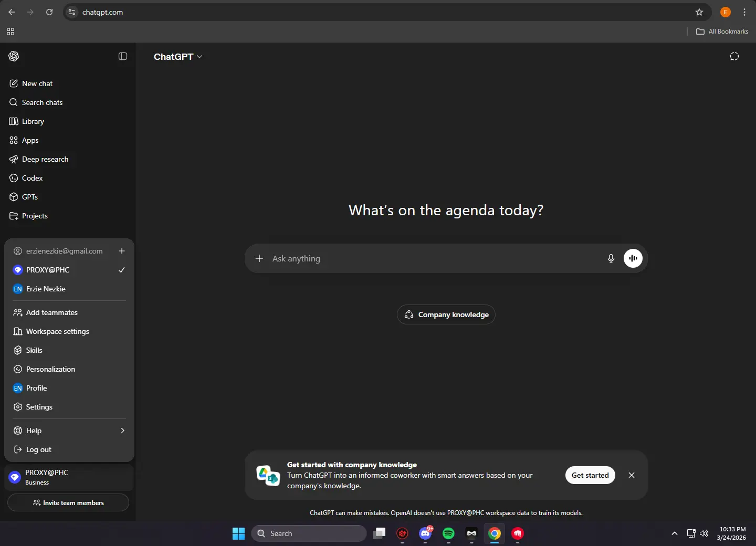Open the Library section
The image size is (756, 546).
68,121
